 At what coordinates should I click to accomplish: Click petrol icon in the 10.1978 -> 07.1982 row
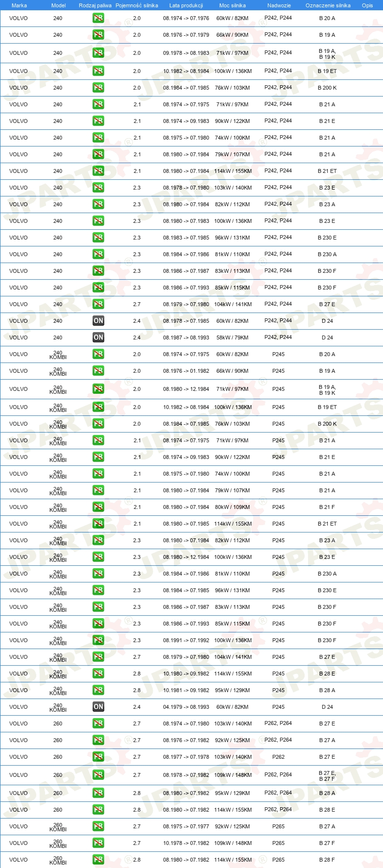click(98, 843)
